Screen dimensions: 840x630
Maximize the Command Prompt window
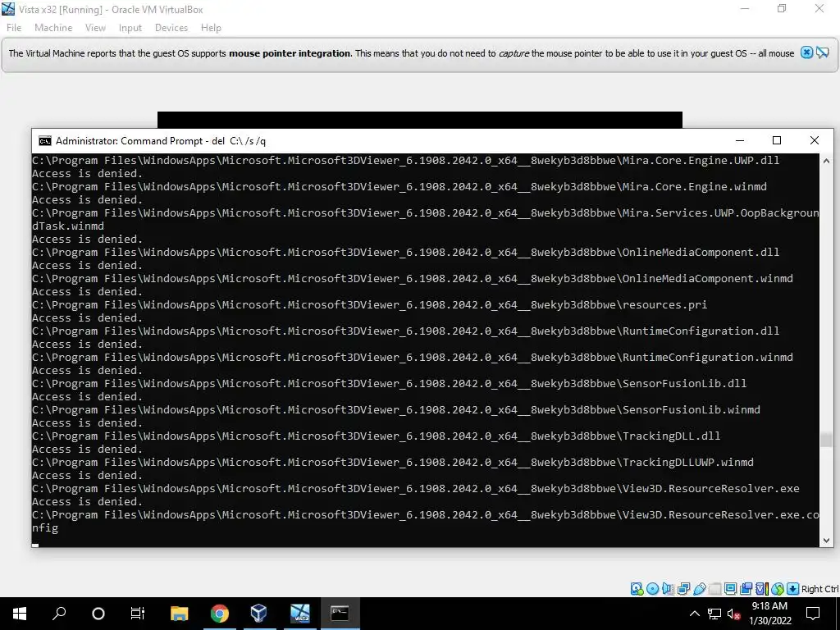coord(777,140)
